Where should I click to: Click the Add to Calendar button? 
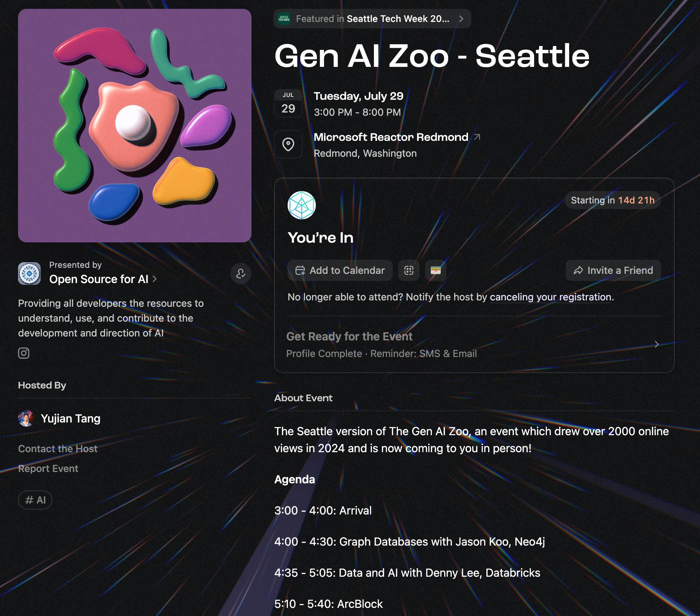340,270
